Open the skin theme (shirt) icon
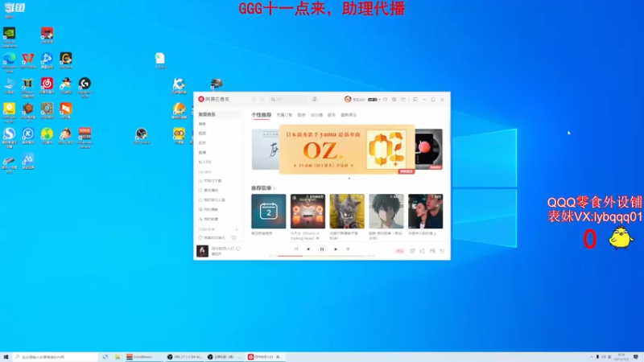The image size is (644, 362). 386,99
